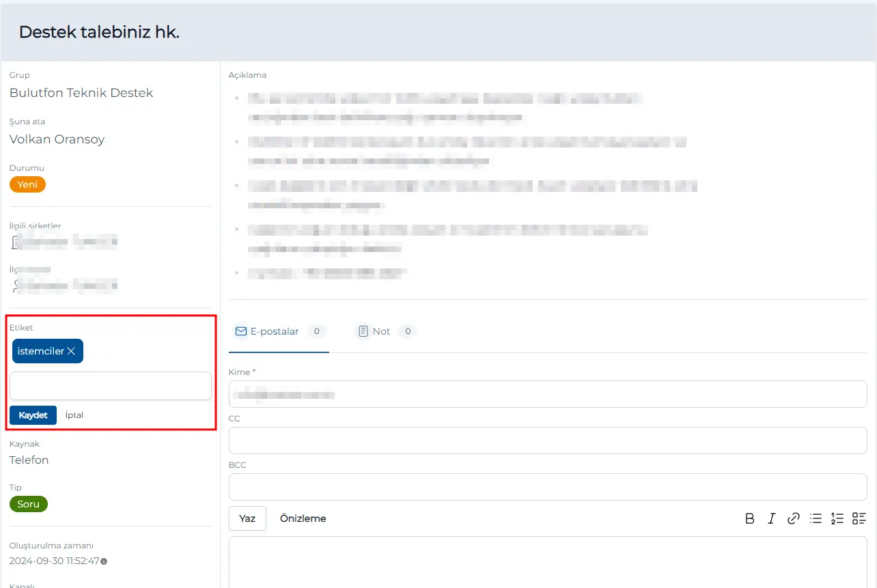Remove the istemciler tag with X
This screenshot has width=877, height=588.
pos(72,351)
